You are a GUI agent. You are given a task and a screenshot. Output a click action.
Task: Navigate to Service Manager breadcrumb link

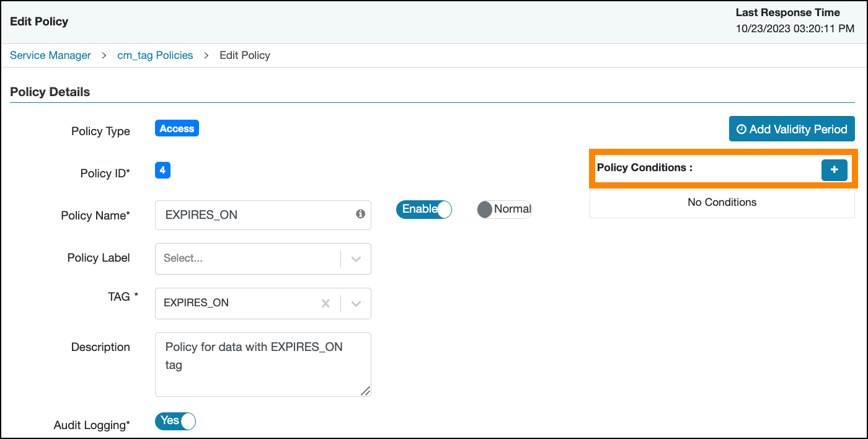click(50, 55)
